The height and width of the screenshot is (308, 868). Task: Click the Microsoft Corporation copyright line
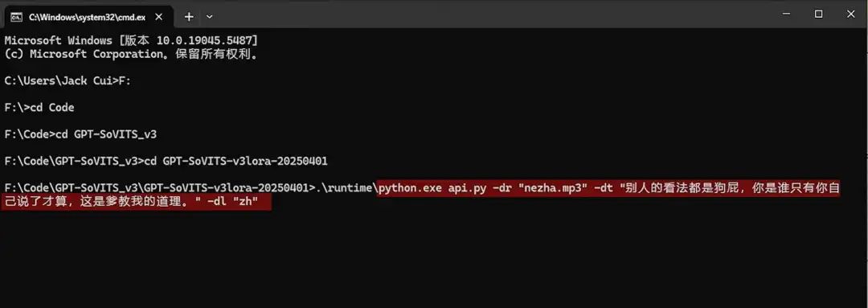132,55
